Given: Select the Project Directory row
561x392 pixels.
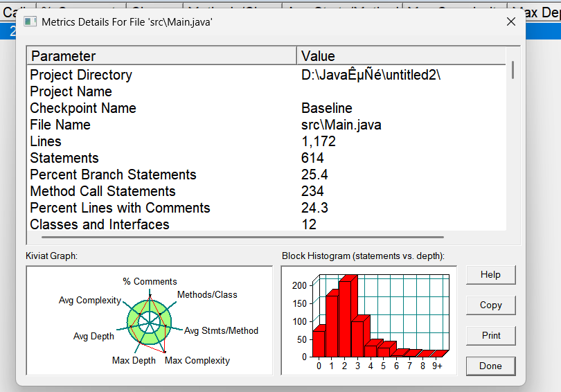Looking at the screenshot, I should click(267, 75).
